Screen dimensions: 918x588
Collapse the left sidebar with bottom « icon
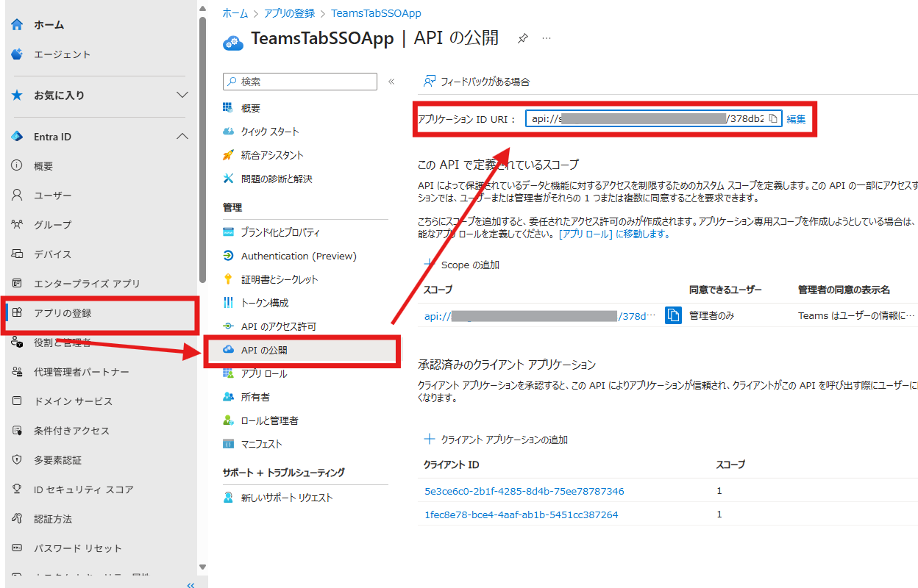tap(191, 585)
